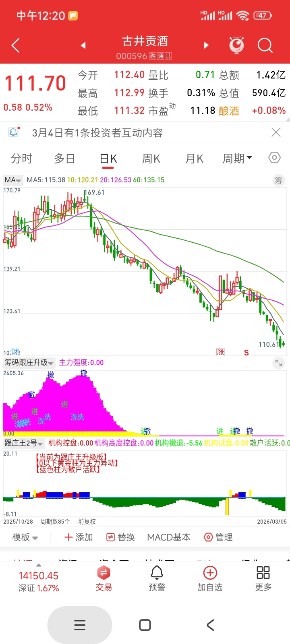The image size is (290, 644).
Task: Tap the stock title 古井贡酒
Action: tap(145, 41)
